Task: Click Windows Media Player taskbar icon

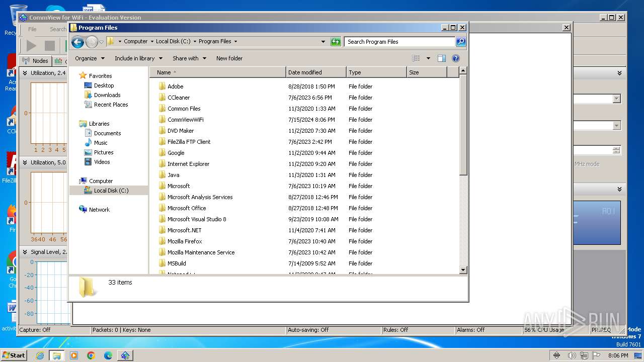Action: [x=74, y=355]
